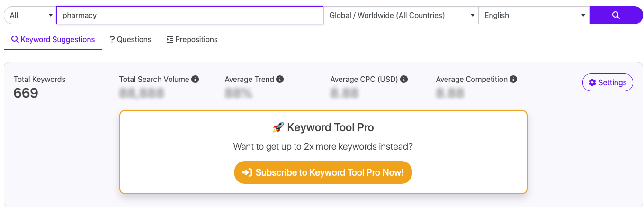Screen dimensions: 644x207
Task: Click the purple search magnifier button
Action: [616, 15]
